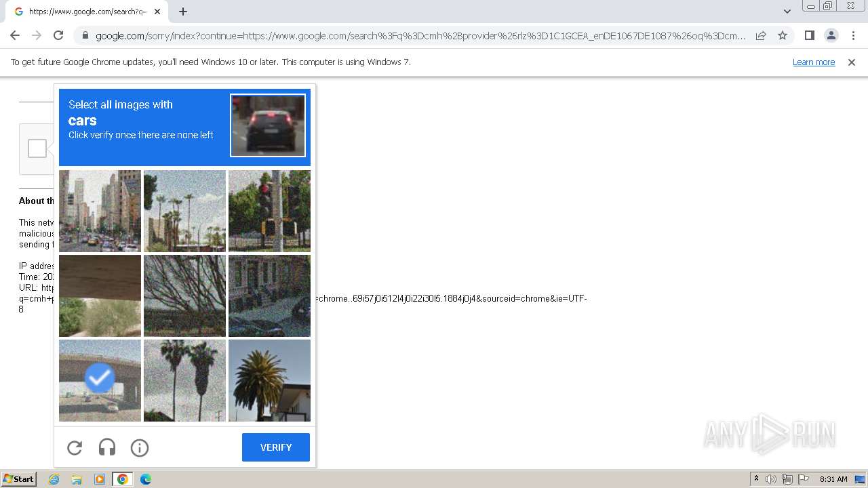Dismiss the Chrome update notification bar
This screenshot has width=868, height=488.
[852, 62]
